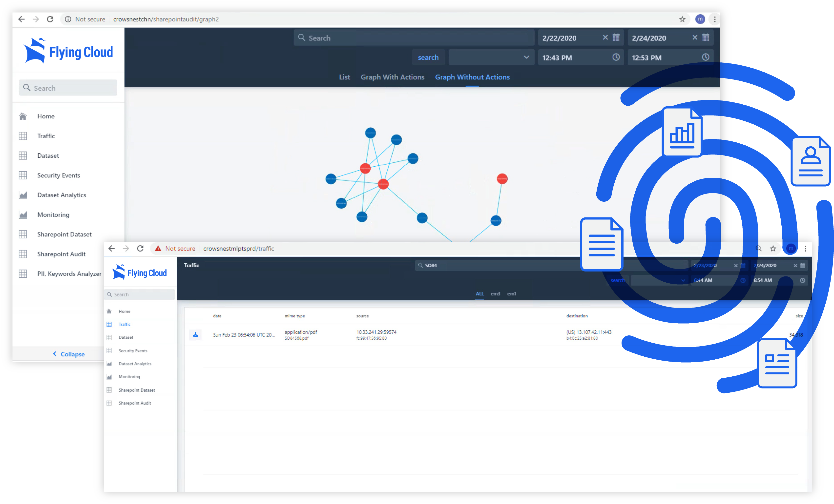
Task: Select the em1 tab in Traffic
Action: 511,294
